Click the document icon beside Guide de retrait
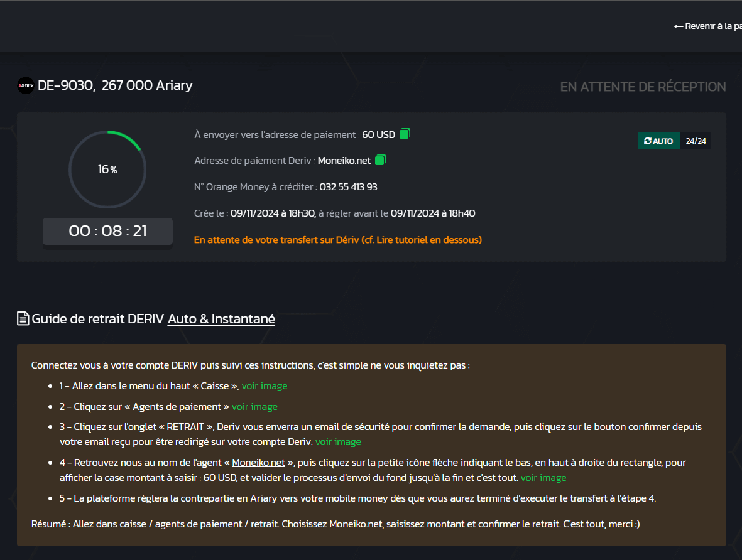 coord(23,319)
